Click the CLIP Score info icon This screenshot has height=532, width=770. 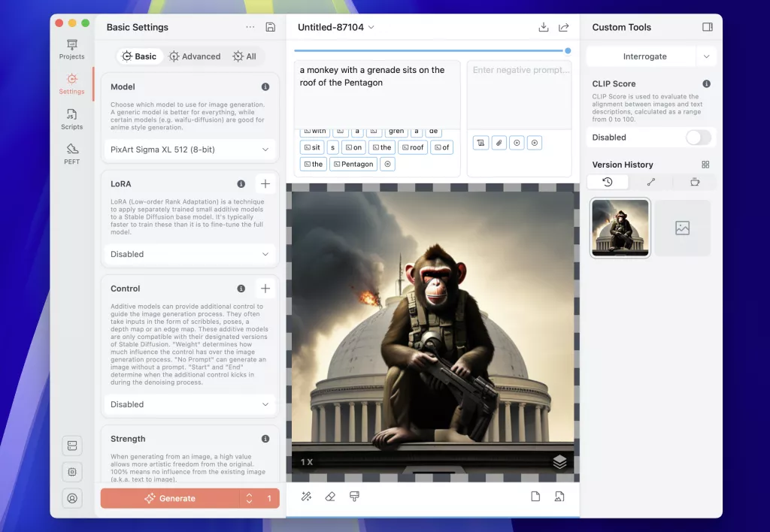706,84
